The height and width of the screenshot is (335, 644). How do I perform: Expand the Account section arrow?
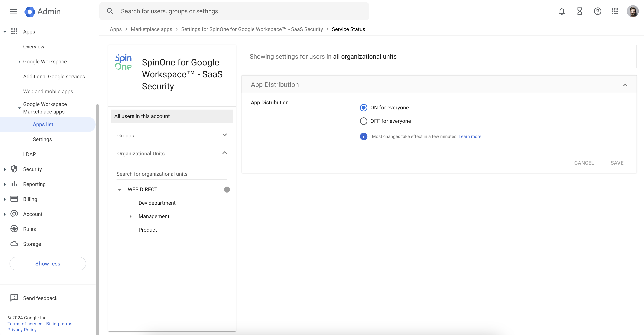(x=5, y=214)
